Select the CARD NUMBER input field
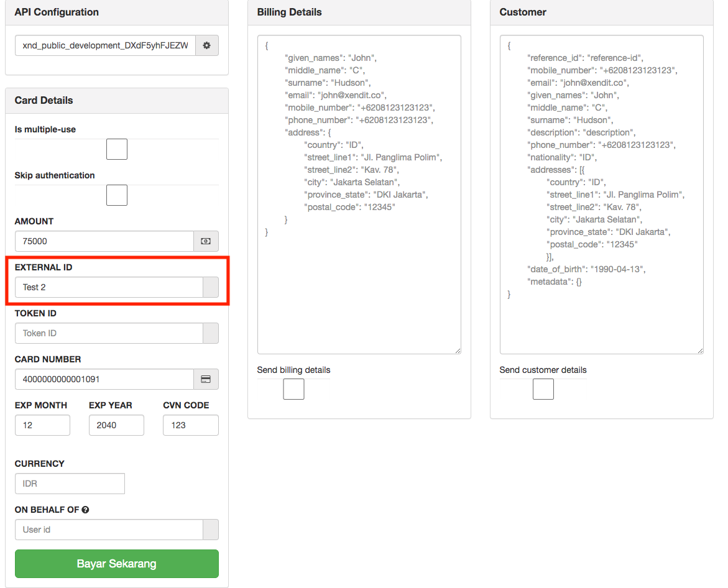The image size is (728, 588). [x=104, y=379]
